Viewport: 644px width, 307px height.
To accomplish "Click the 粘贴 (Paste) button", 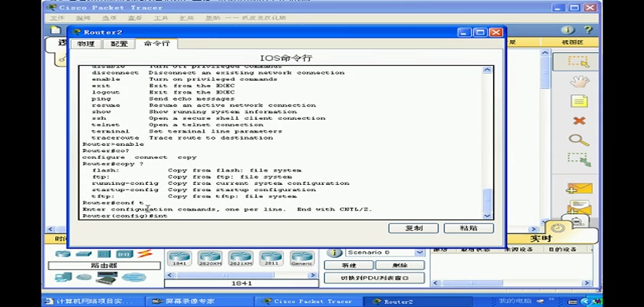I will (x=468, y=228).
